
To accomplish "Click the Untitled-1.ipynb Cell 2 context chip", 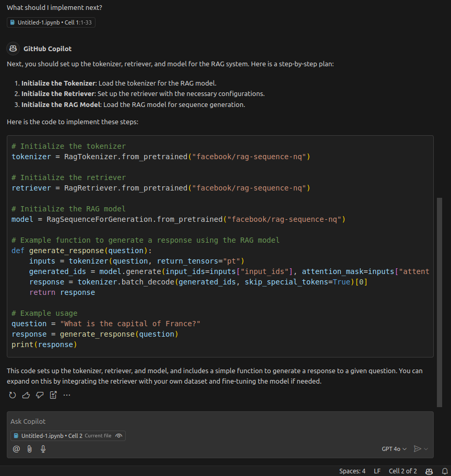I will 51,436.
